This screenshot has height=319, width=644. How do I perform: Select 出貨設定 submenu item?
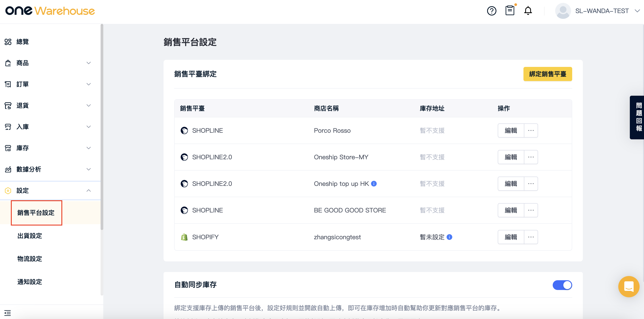tap(30, 236)
